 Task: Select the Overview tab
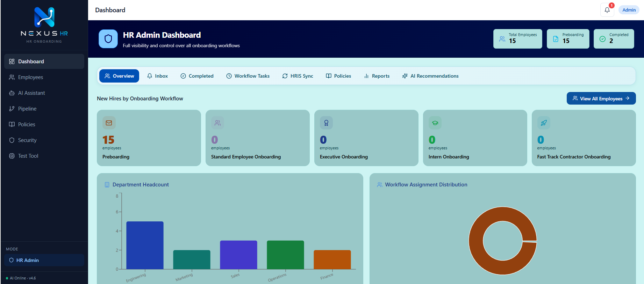point(119,76)
